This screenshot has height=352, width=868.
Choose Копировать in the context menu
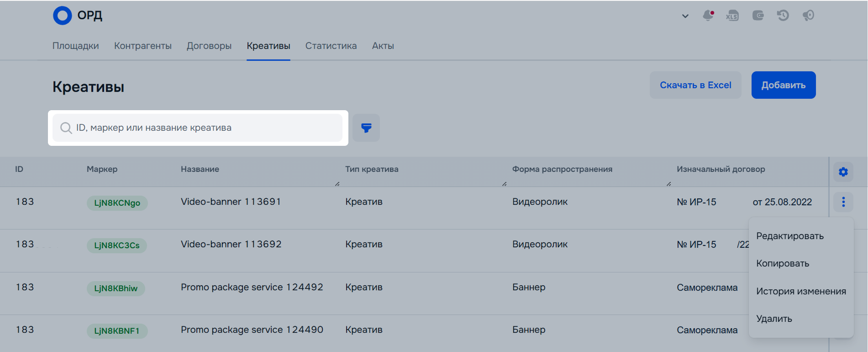click(x=783, y=263)
